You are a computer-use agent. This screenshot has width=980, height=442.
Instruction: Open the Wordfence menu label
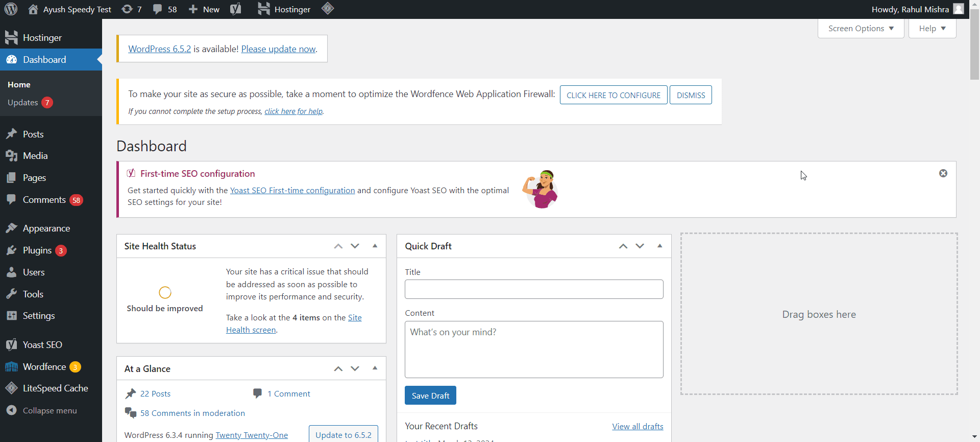point(44,367)
